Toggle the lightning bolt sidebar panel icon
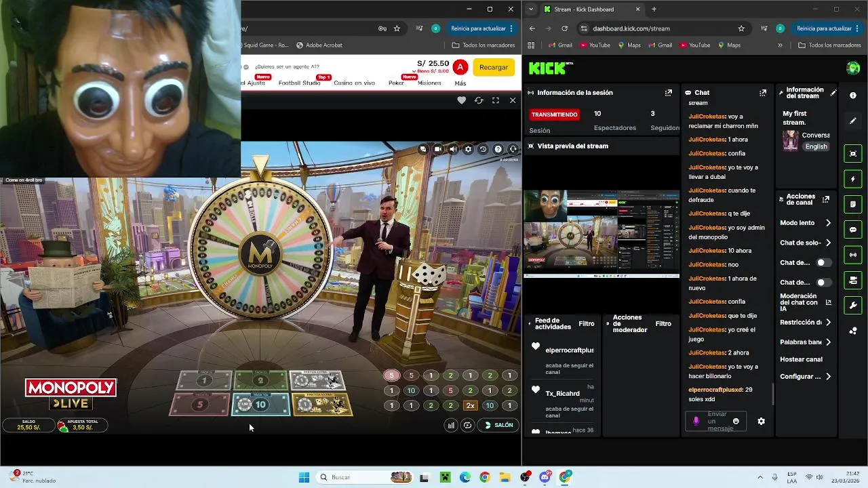The height and width of the screenshot is (488, 868). coord(853,179)
